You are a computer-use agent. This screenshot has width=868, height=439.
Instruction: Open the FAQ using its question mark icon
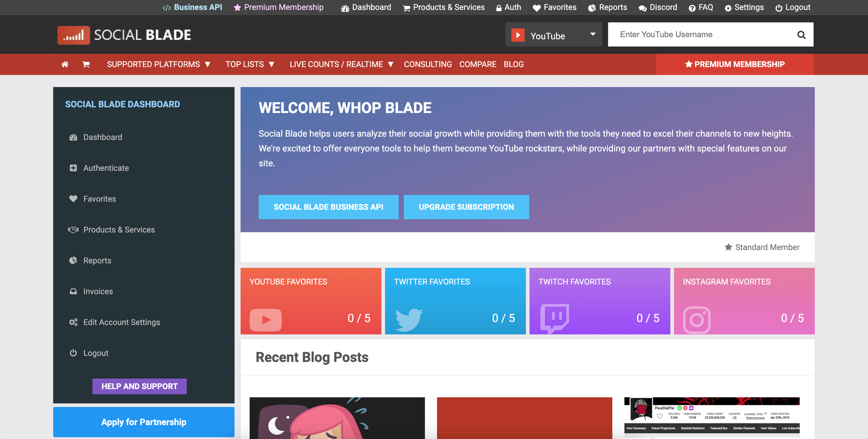coord(691,7)
